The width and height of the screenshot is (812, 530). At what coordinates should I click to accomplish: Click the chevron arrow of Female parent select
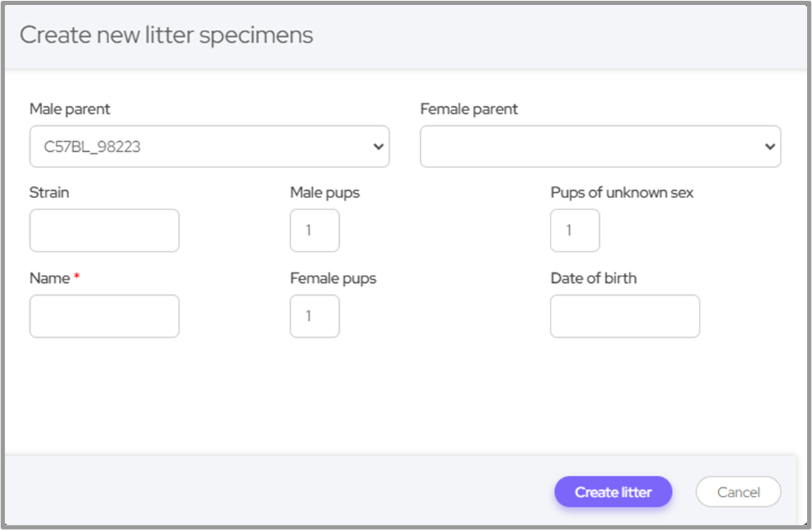769,147
